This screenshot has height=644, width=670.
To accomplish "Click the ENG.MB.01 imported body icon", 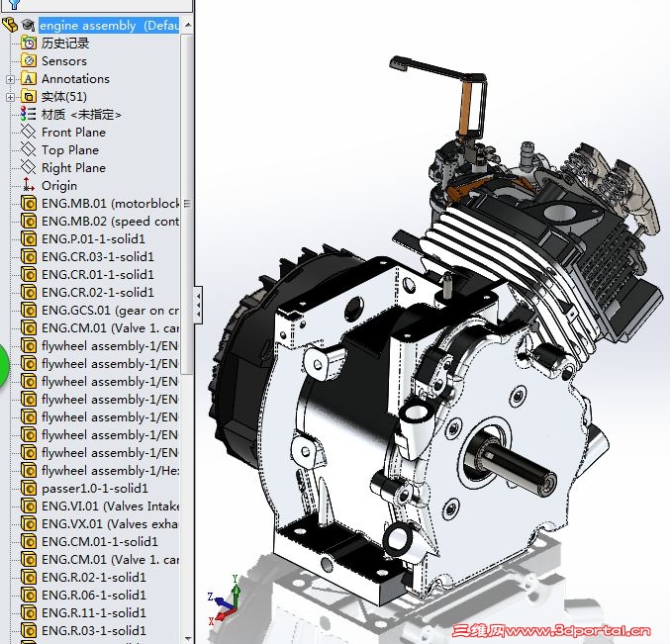I will tap(29, 203).
